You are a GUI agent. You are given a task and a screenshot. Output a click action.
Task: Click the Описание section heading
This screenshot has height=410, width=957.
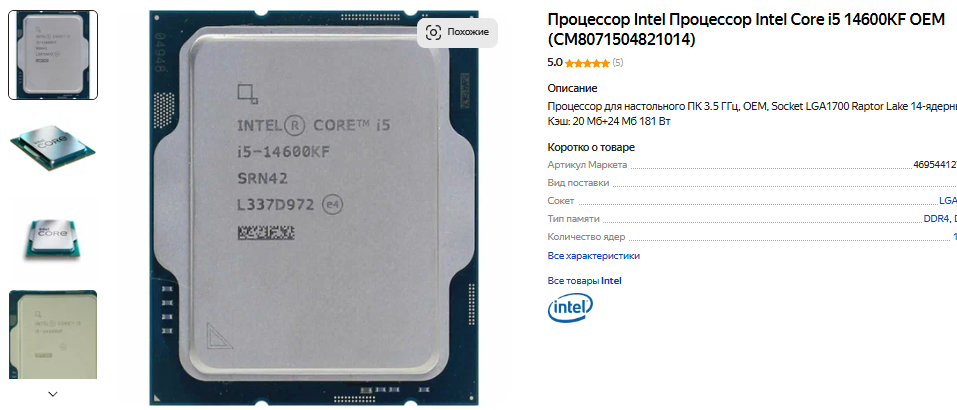(572, 88)
